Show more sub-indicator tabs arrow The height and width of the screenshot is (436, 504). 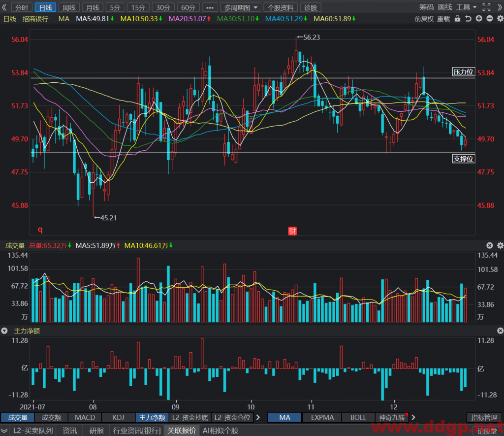258,417
